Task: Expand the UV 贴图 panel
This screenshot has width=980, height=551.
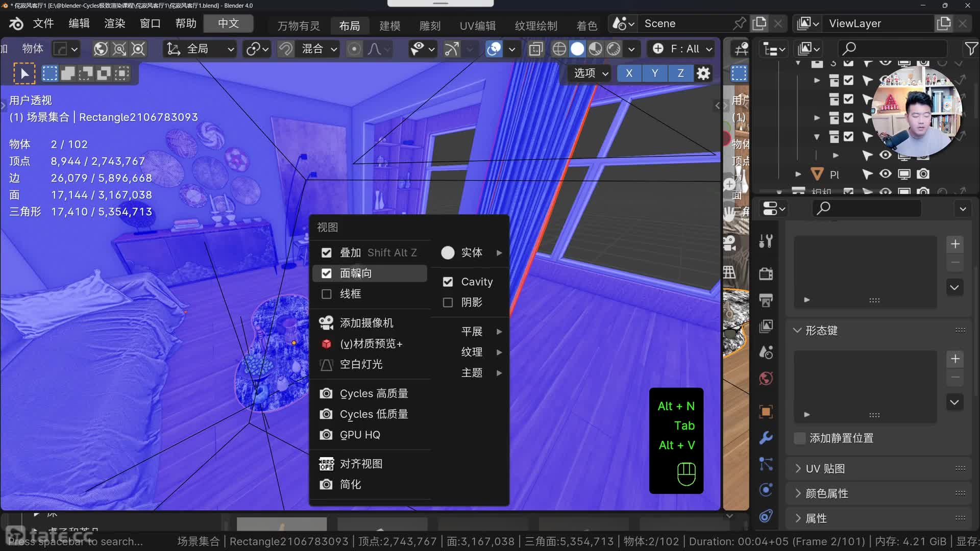Action: click(x=825, y=468)
